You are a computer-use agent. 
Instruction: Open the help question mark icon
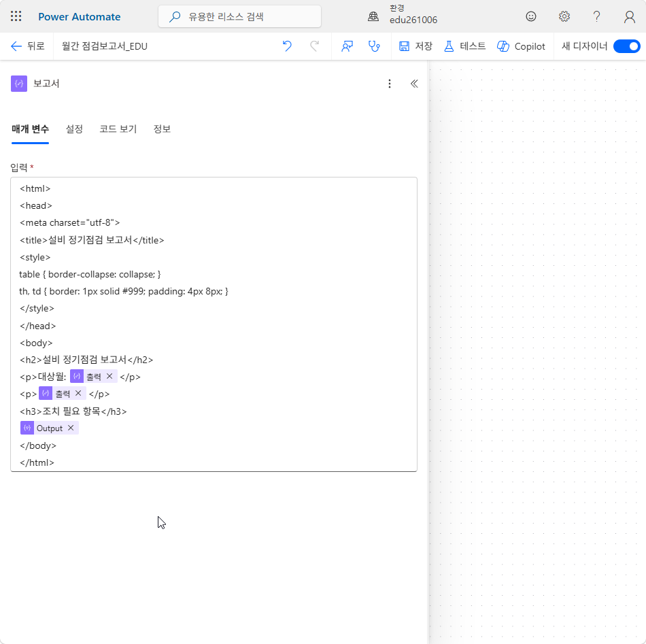596,16
